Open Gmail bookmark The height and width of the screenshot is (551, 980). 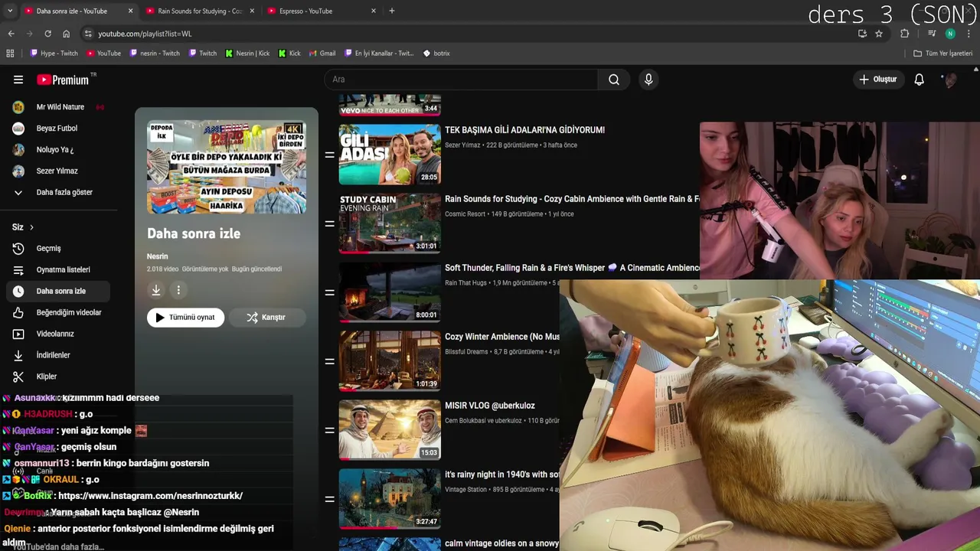[322, 54]
